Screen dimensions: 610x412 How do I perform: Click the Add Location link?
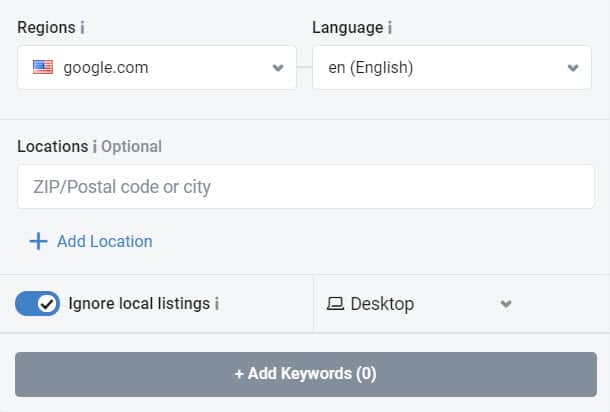104,241
